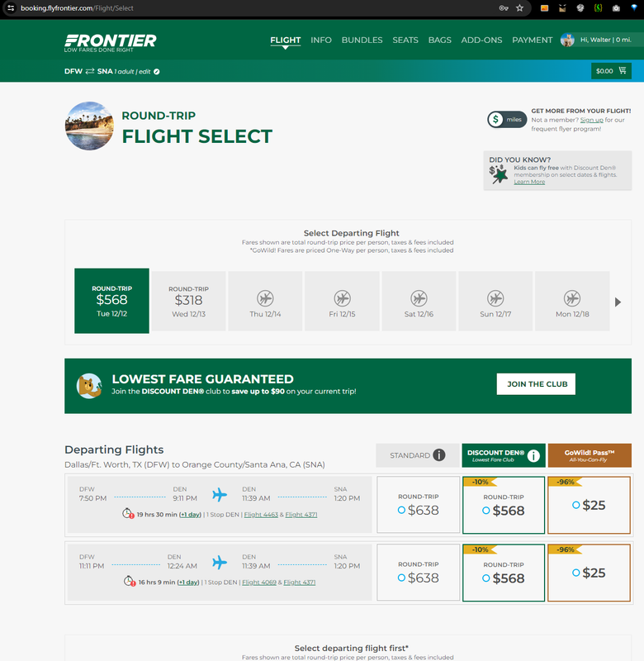This screenshot has width=644, height=661.
Task: Click the browser bookmark star icon
Action: point(520,8)
